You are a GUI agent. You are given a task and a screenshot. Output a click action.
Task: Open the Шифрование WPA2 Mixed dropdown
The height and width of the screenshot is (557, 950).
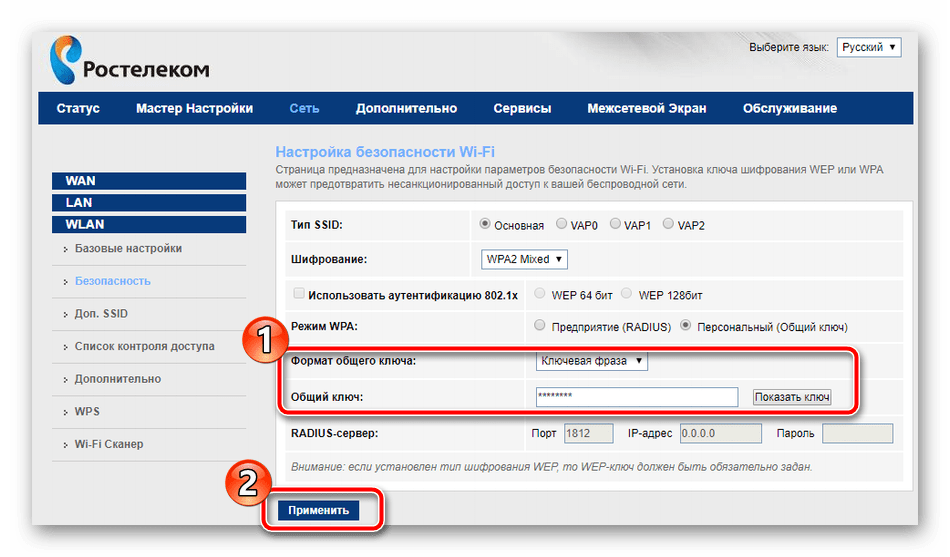click(x=524, y=259)
